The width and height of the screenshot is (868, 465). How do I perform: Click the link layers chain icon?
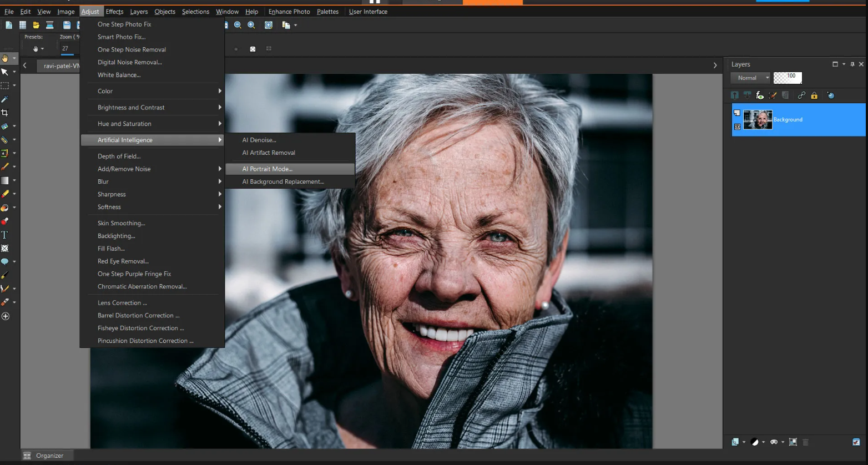coord(801,95)
